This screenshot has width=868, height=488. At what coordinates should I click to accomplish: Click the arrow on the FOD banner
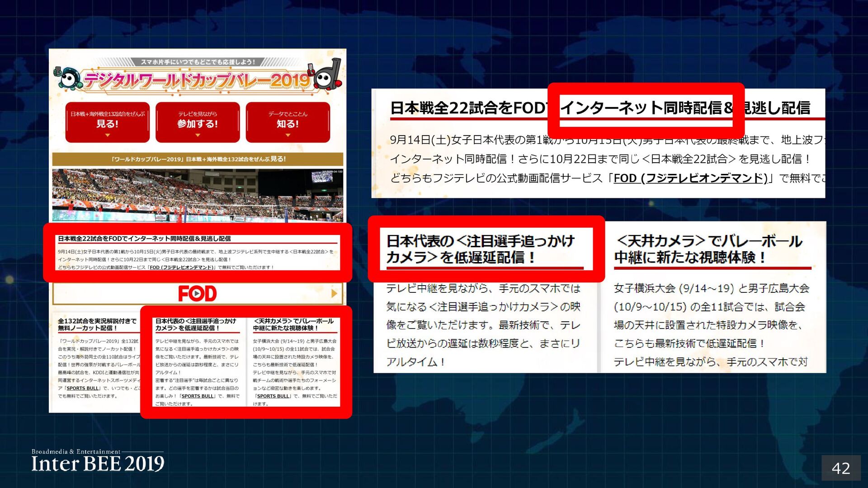[x=334, y=294]
